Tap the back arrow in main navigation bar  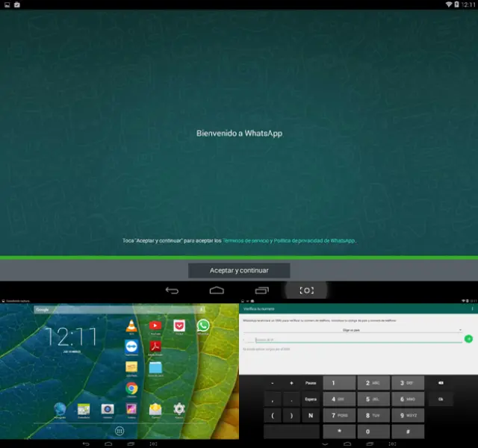point(172,290)
